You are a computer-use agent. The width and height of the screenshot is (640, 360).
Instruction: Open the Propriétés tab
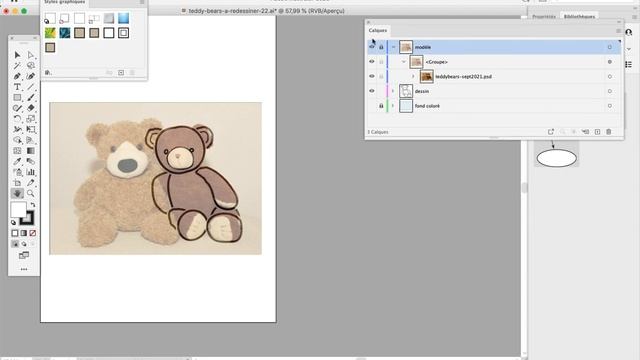point(544,16)
